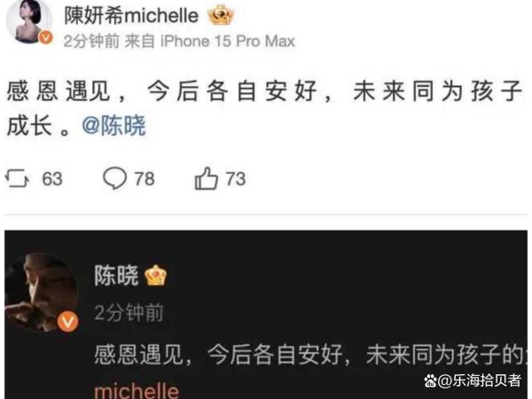The width and height of the screenshot is (532, 399).
Task: Click the 陳妍希michelle username
Action: point(131,16)
